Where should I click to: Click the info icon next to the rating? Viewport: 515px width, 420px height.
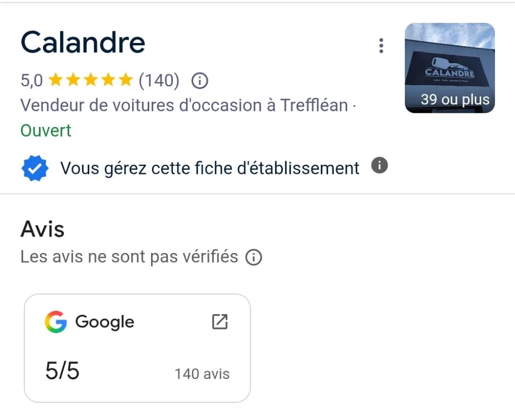(200, 80)
